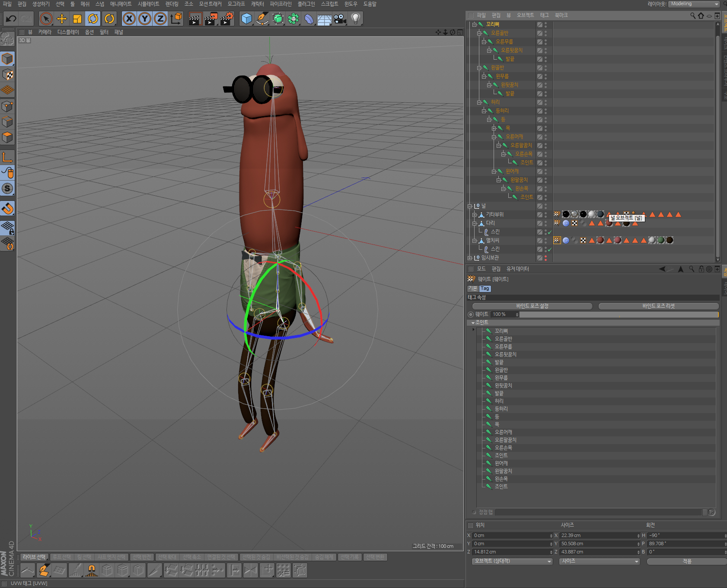The width and height of the screenshot is (727, 588).
Task: Open 파일 menu in main menu bar
Action: [7, 4]
